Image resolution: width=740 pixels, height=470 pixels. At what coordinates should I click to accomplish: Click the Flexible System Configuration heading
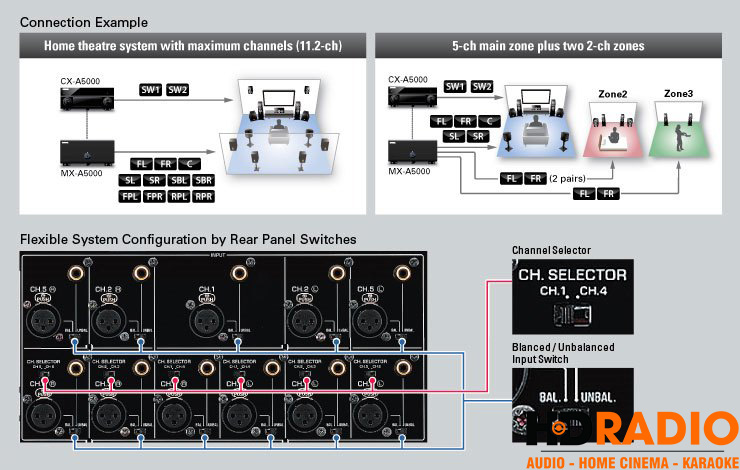tap(188, 240)
